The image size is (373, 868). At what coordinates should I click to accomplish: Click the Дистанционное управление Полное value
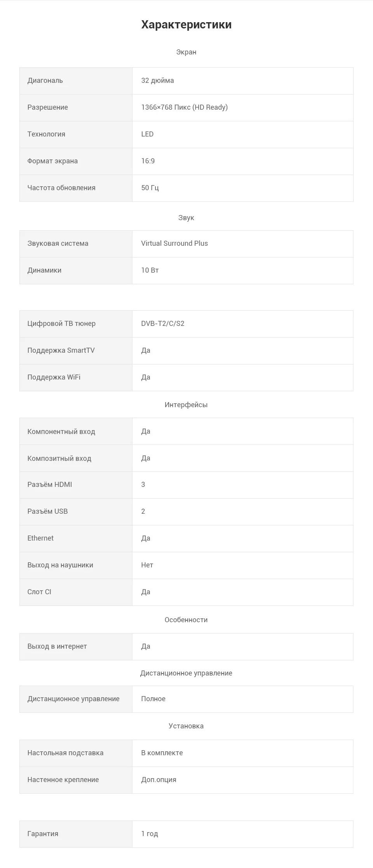coord(153,699)
